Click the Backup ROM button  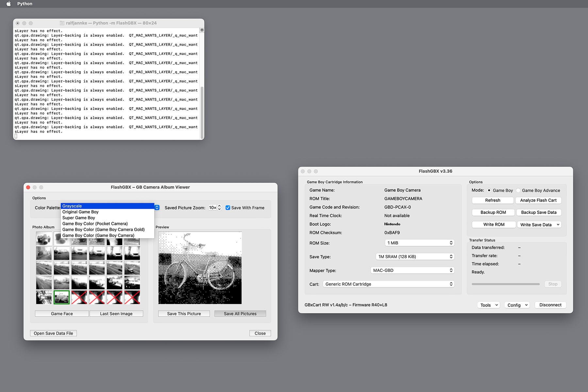493,212
